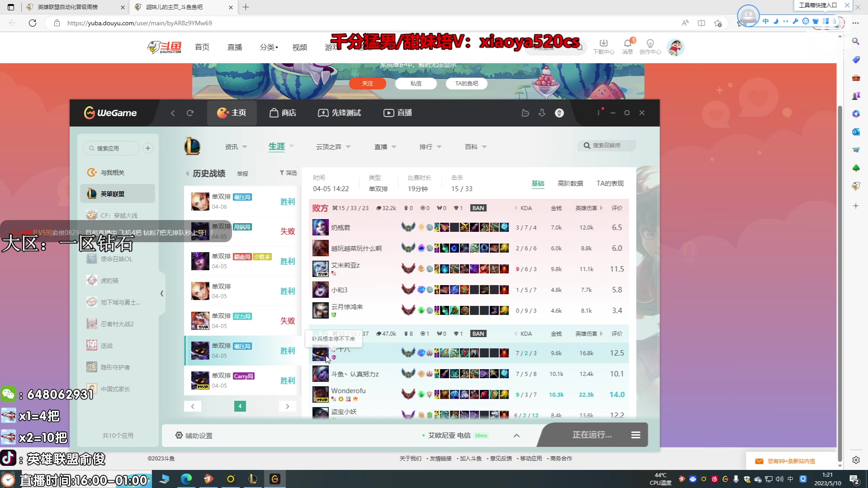Open the WeGame three-dot options menu
This screenshot has height=488, width=868.
click(x=599, y=113)
